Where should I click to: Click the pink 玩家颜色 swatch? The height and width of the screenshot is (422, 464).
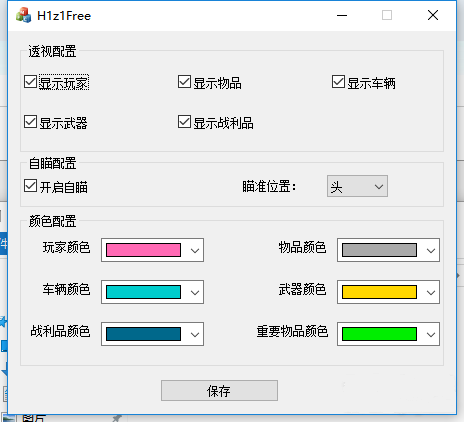(x=143, y=250)
